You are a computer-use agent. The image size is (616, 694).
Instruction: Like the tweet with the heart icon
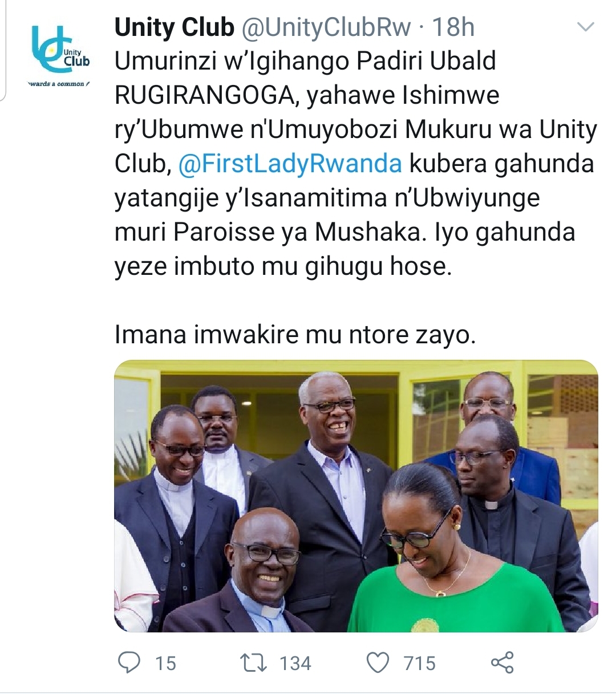pyautogui.click(x=377, y=663)
